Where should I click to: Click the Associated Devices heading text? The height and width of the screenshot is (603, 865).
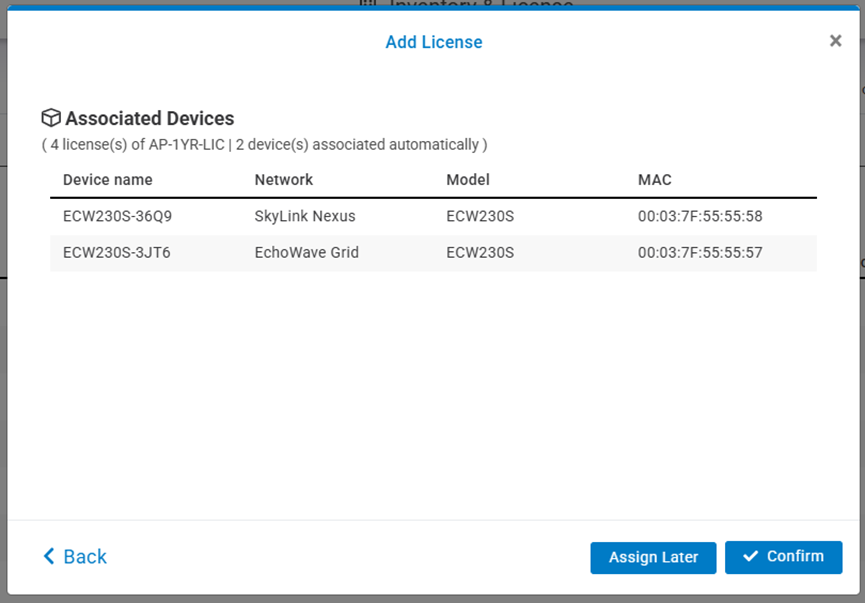(x=149, y=119)
